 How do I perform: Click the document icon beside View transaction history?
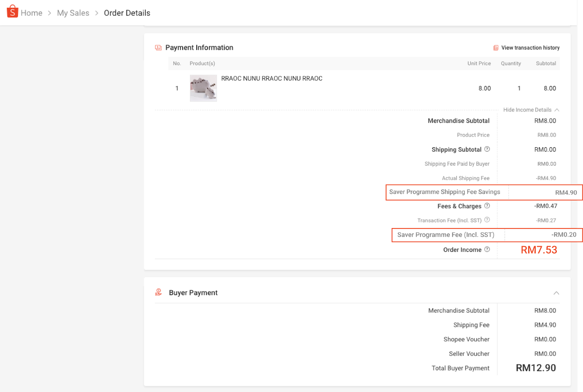point(495,48)
